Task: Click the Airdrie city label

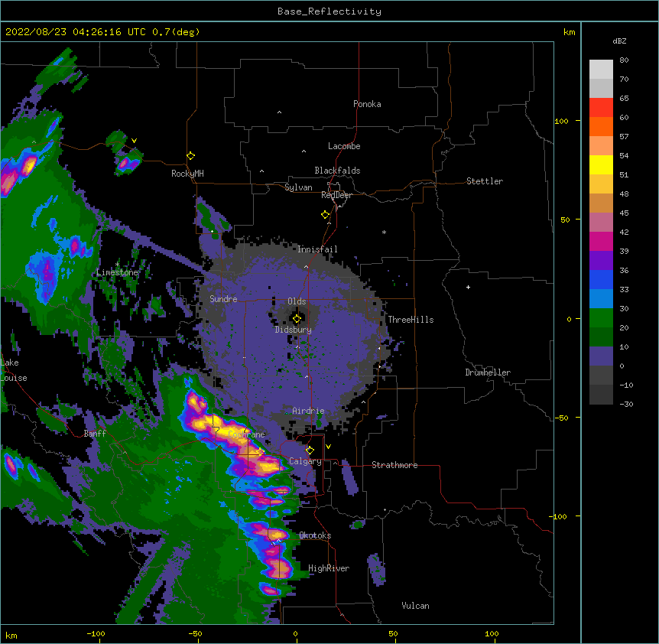Action: tap(308, 411)
